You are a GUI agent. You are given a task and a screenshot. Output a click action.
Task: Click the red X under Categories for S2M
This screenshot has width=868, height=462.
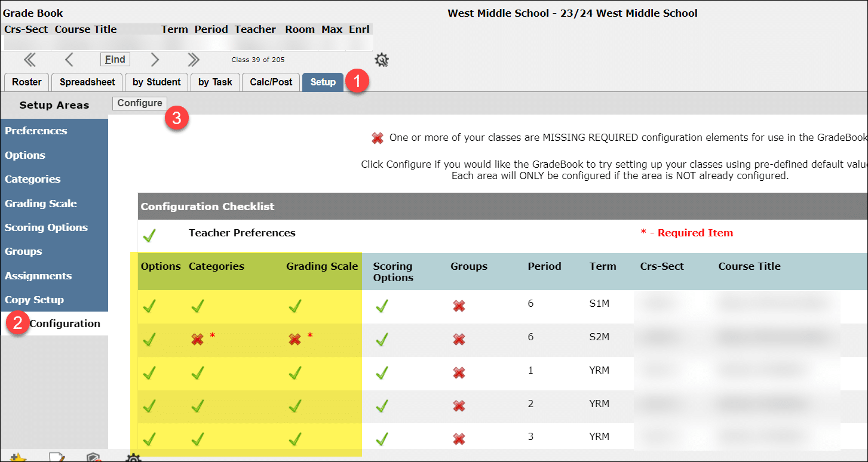[197, 339]
